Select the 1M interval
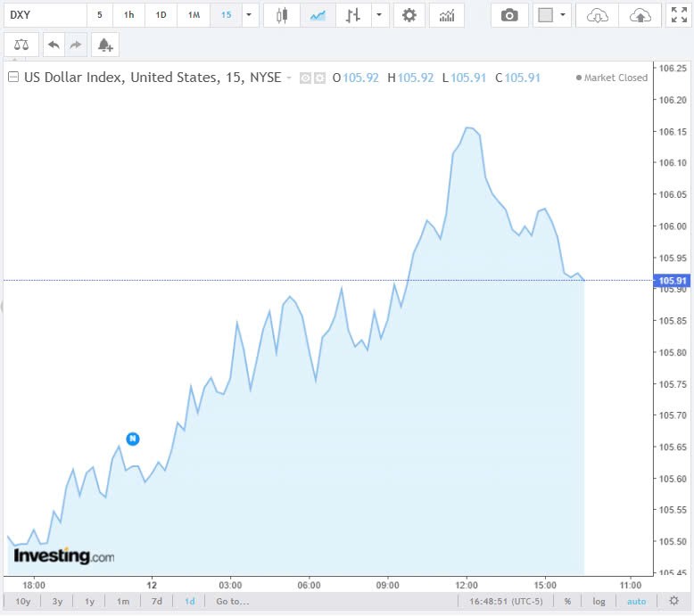 click(194, 15)
